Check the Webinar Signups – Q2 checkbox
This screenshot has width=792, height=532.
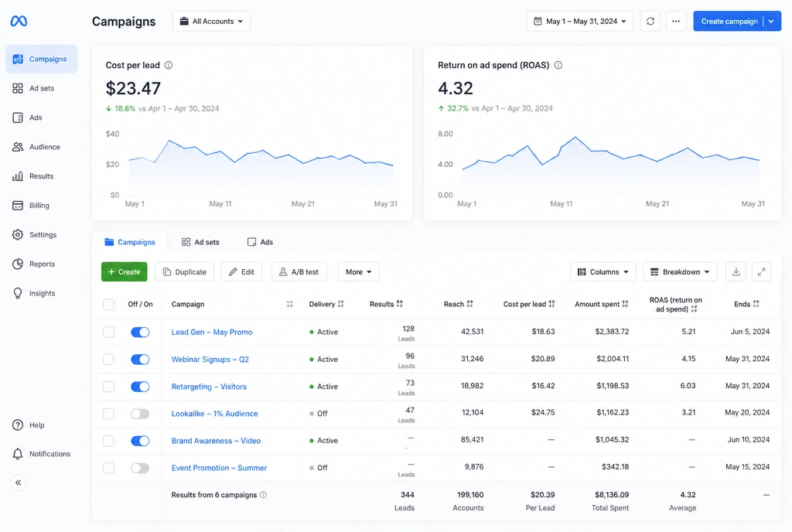point(108,360)
